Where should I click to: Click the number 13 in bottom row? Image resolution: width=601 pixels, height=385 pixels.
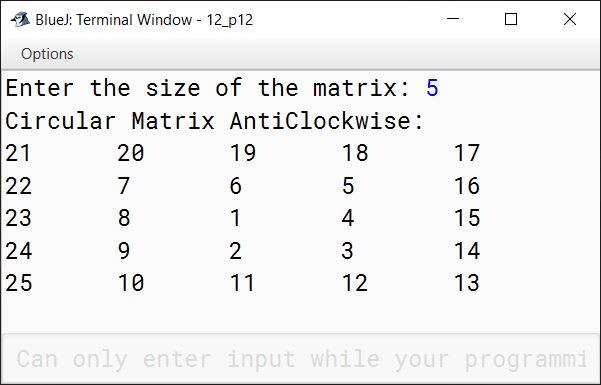click(x=467, y=283)
